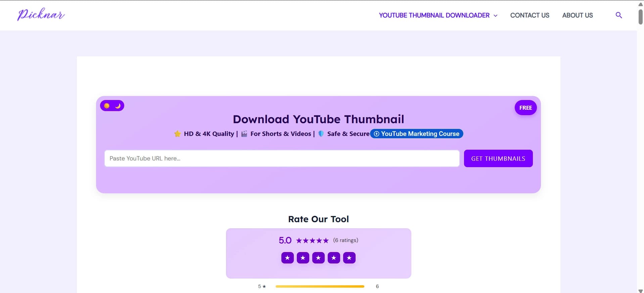Viewport: 644px width, 293px height.
Task: Click the FREE badge
Action: coord(525,108)
